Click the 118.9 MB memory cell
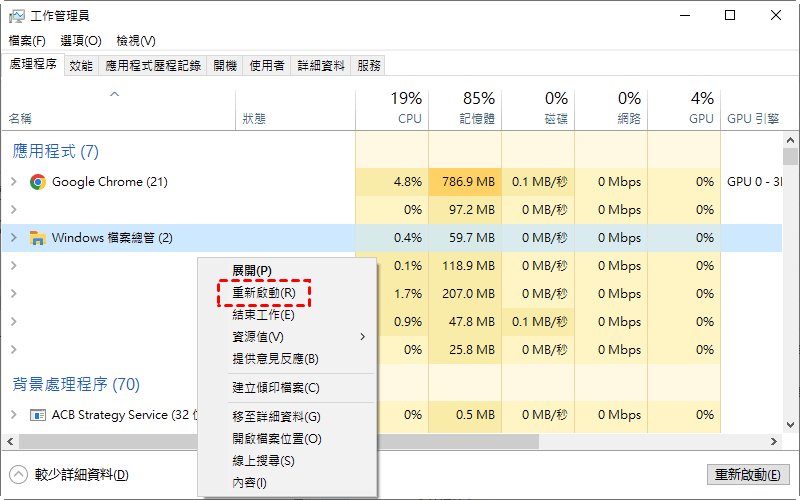This screenshot has width=800, height=500. (465, 266)
